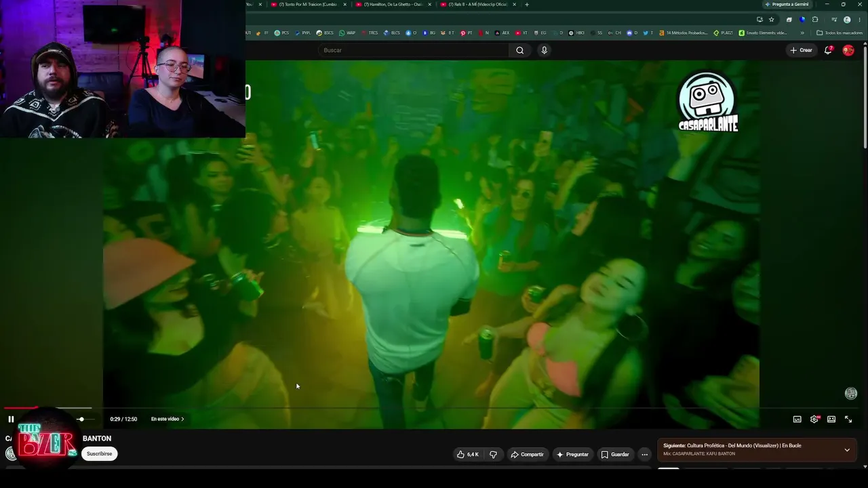Click the Compartir share button
The height and width of the screenshot is (488, 868).
click(x=527, y=454)
